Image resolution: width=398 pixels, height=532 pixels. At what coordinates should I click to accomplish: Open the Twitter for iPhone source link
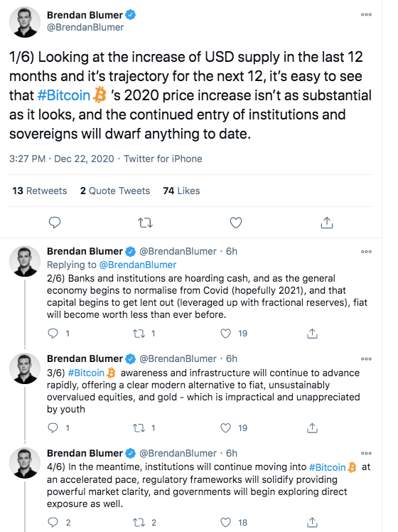click(x=163, y=159)
